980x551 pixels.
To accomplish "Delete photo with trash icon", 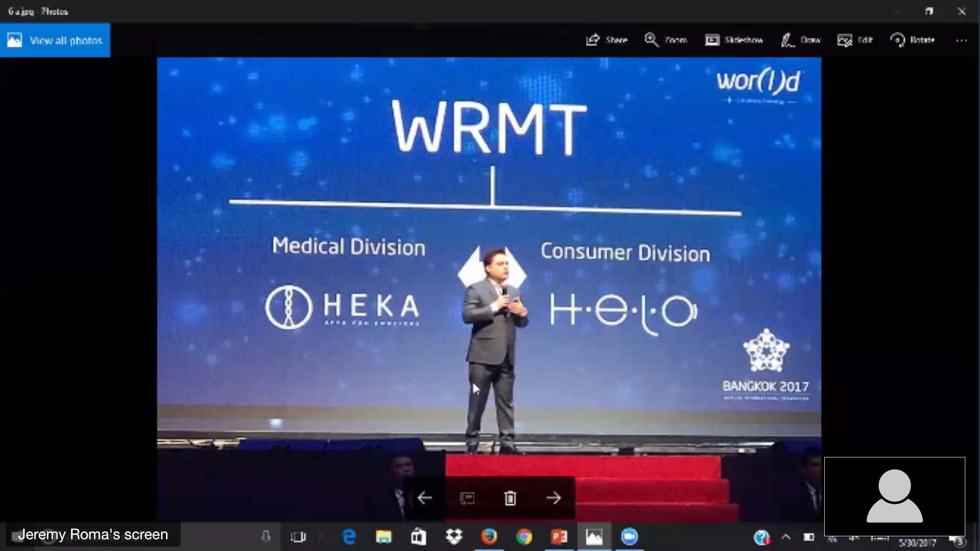I will pos(510,498).
